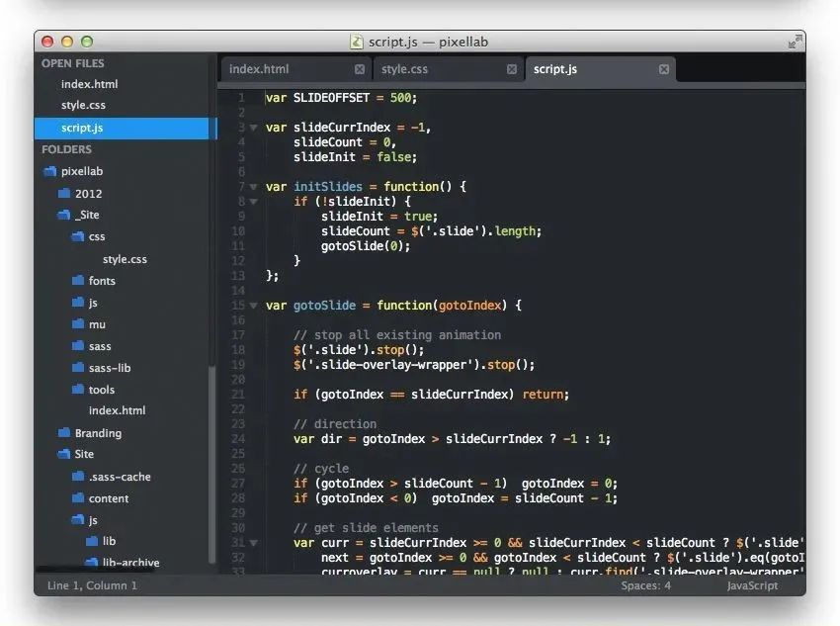This screenshot has height=626, width=840.
Task: Switch to the style.css tab
Action: [x=448, y=69]
